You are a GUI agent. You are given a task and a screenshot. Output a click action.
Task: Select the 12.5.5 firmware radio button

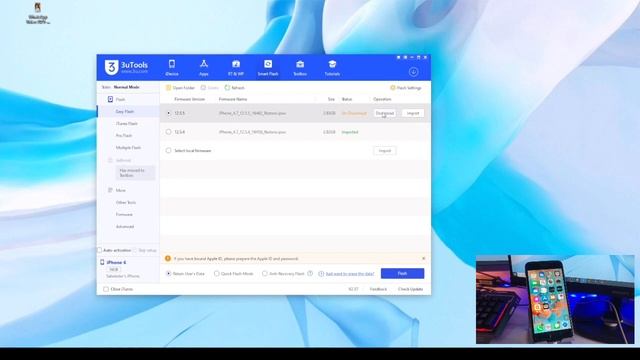click(169, 113)
